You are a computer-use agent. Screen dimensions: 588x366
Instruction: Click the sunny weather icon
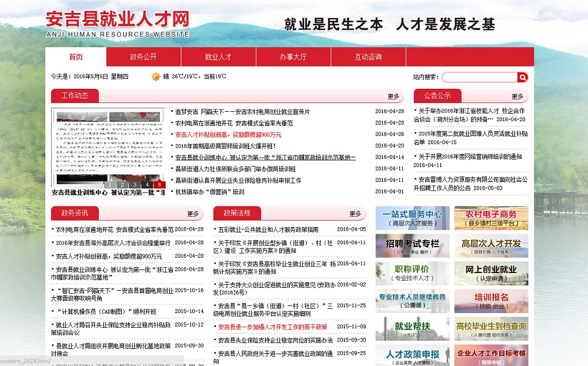pyautogui.click(x=156, y=76)
